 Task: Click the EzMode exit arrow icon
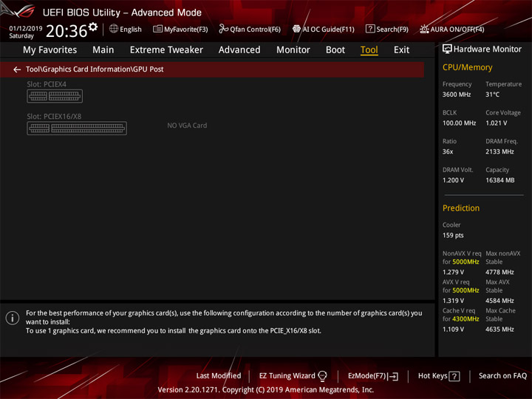(393, 376)
